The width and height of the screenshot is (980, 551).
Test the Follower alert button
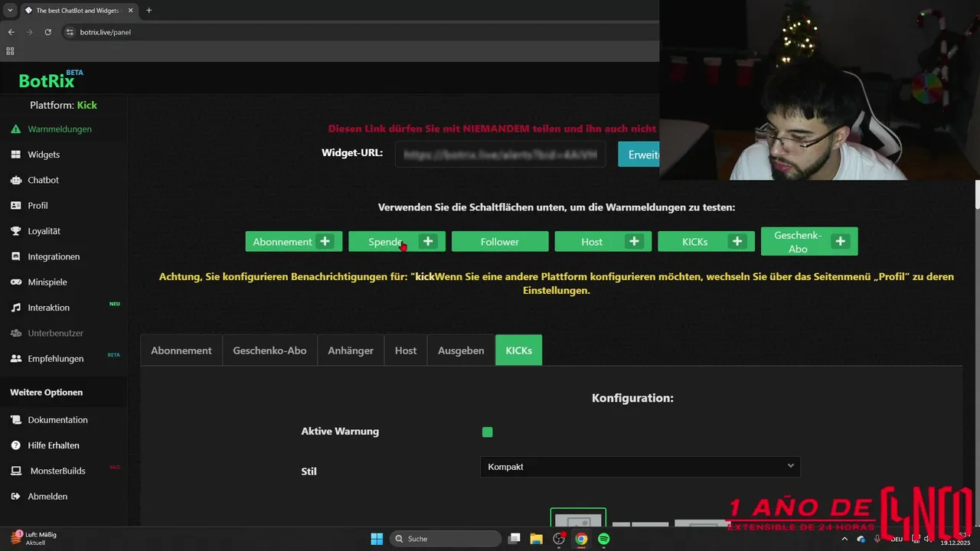(500, 241)
